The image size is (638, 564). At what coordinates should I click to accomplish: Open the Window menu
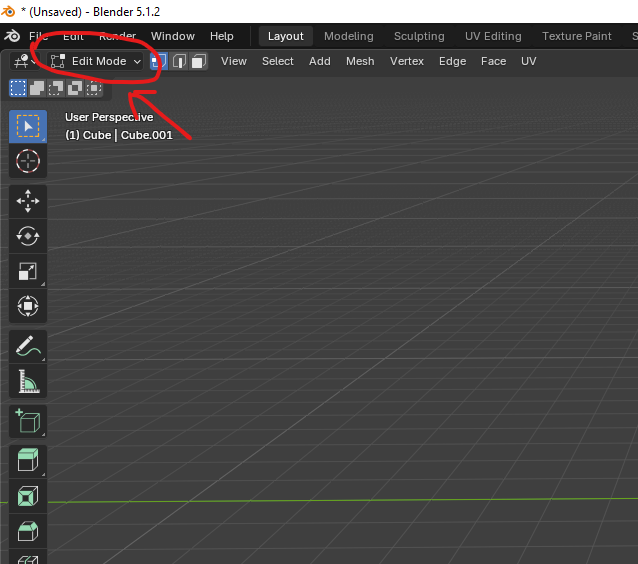pyautogui.click(x=173, y=36)
